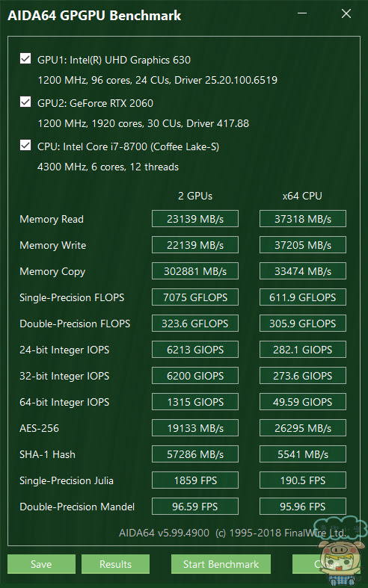
Task: Click CPU Single-Precision value 611.9 GFLOPS
Action: pyautogui.click(x=303, y=297)
